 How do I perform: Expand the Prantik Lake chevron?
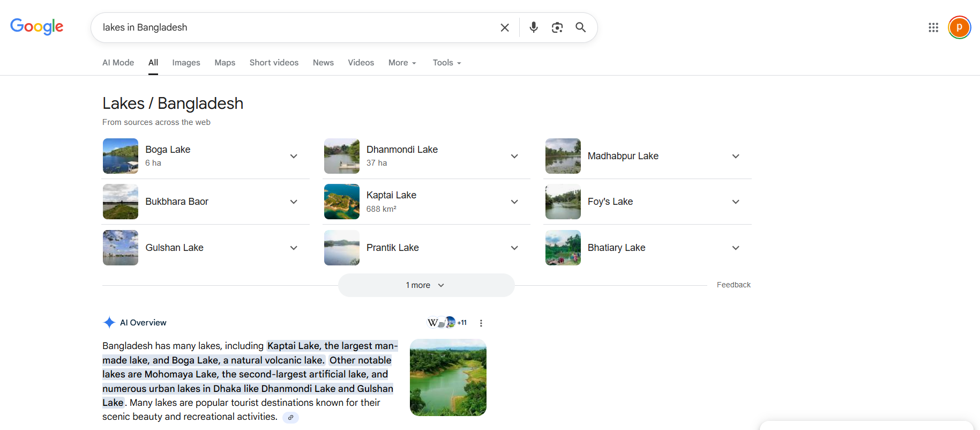click(x=514, y=248)
